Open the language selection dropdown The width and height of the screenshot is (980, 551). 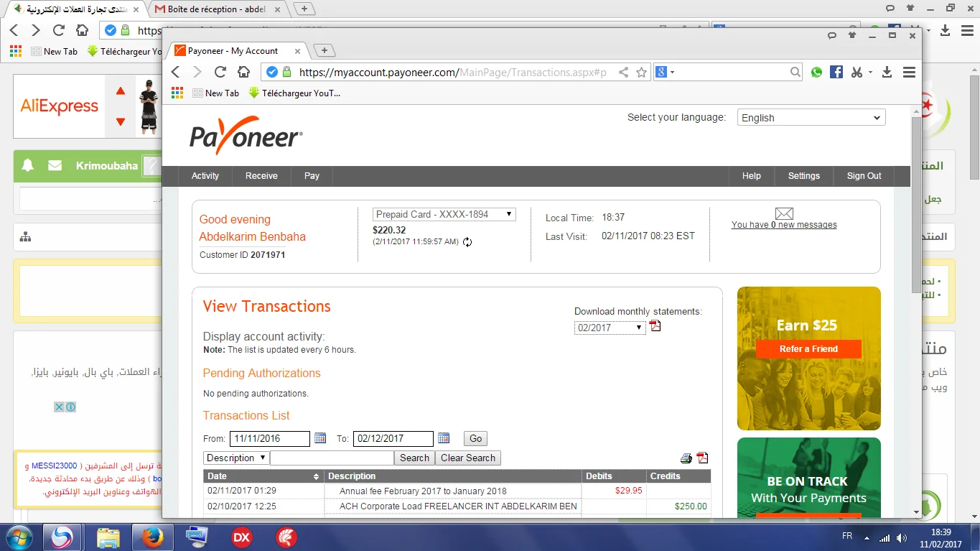tap(811, 118)
